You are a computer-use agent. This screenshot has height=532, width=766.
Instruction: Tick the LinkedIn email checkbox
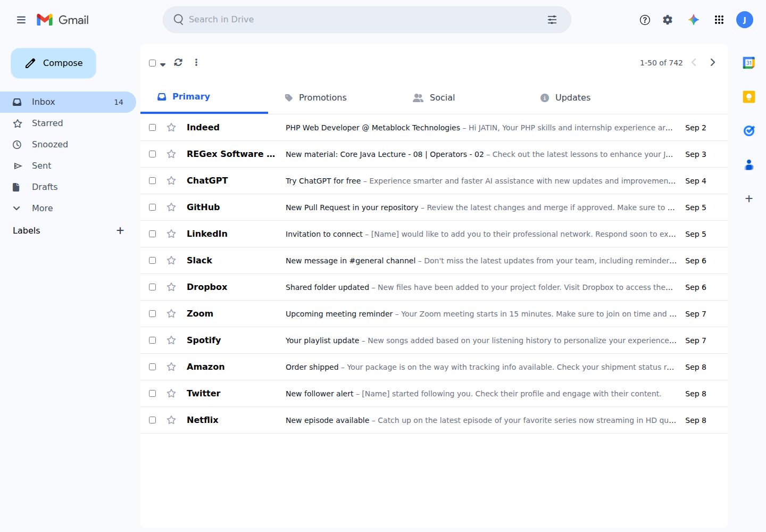[x=153, y=234]
